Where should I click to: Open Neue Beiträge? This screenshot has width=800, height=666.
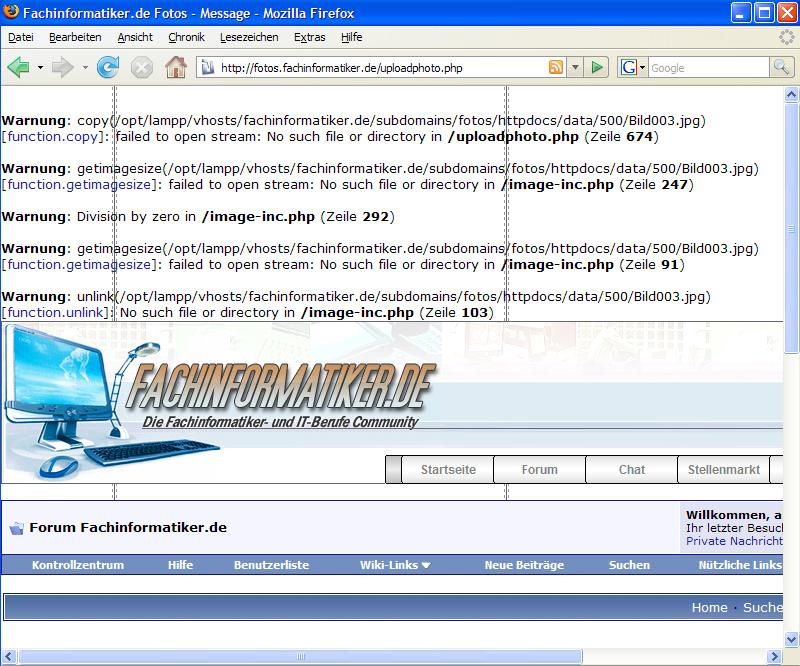click(524, 565)
